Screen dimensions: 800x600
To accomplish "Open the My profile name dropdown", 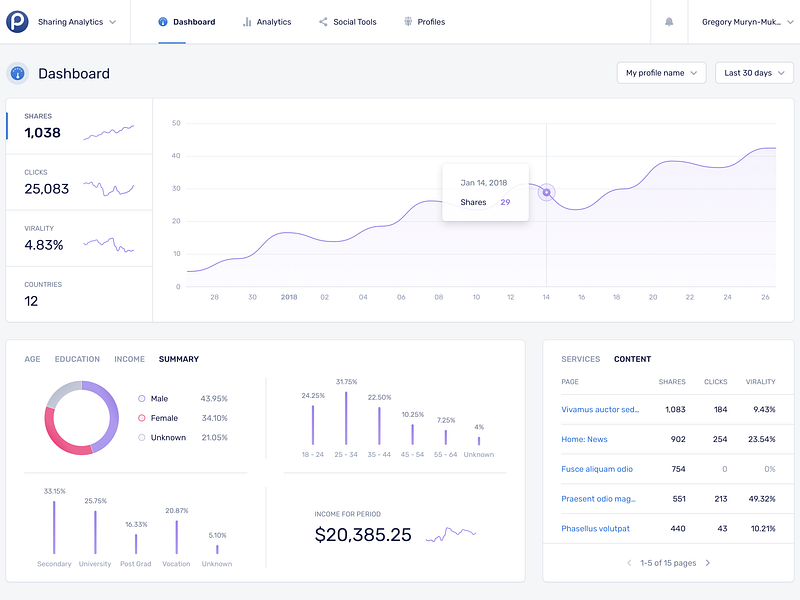I will click(662, 72).
